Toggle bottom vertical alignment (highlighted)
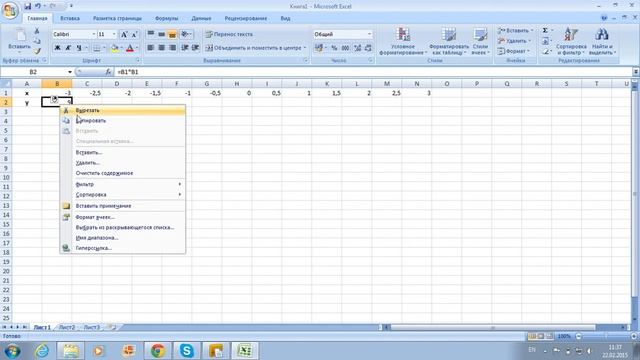Viewport: 640px width, 360px height. point(172,34)
